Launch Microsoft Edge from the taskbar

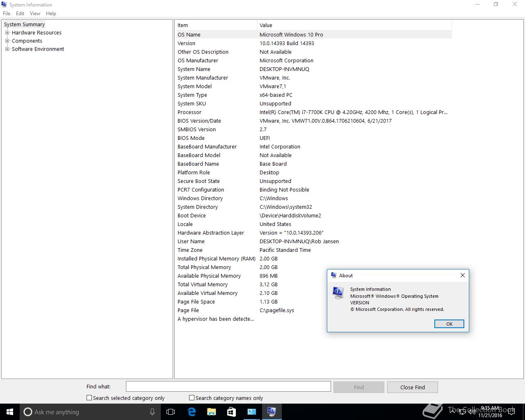tap(192, 412)
